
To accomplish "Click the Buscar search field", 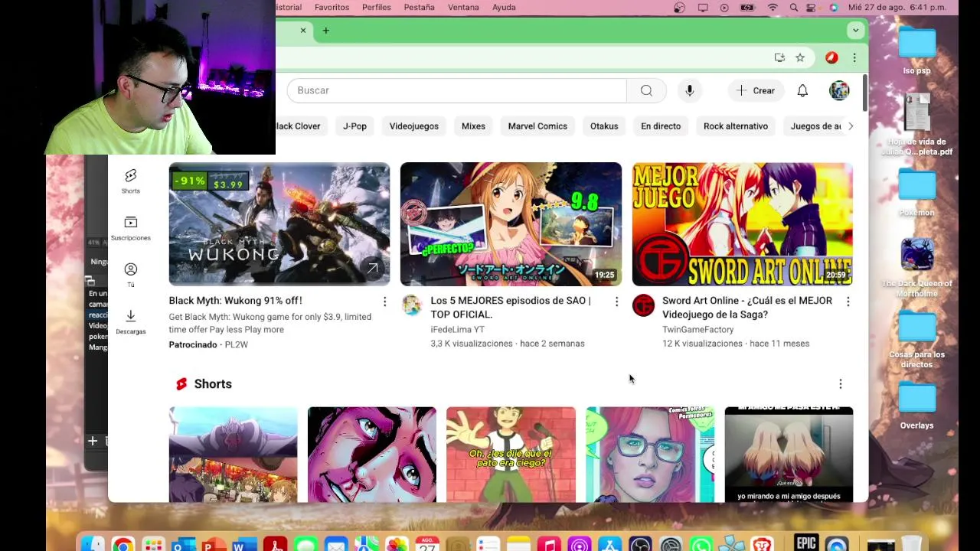I will [x=456, y=90].
